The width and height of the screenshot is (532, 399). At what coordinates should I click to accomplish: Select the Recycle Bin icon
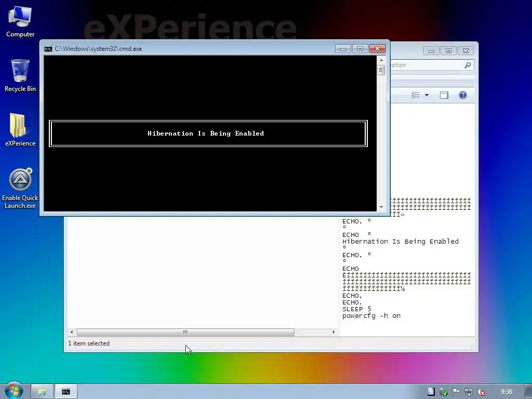click(20, 75)
